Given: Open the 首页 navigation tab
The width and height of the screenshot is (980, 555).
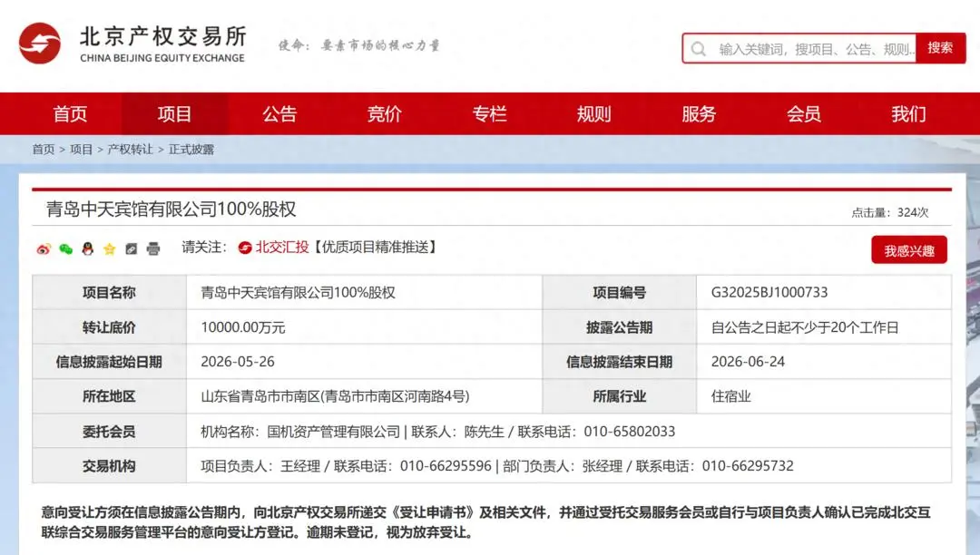Looking at the screenshot, I should [x=70, y=113].
